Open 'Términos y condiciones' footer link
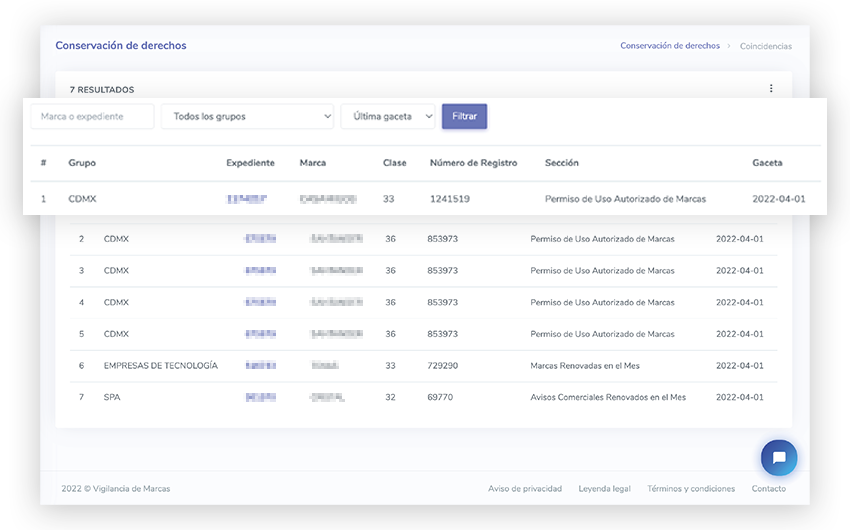Viewport: 850px width, 530px height. coord(691,489)
